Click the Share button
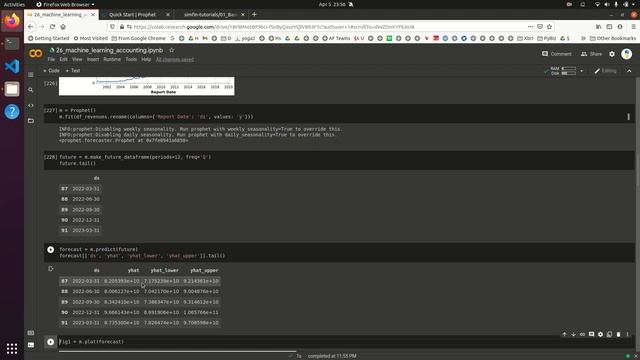This screenshot has height=360, width=640. 591,54
